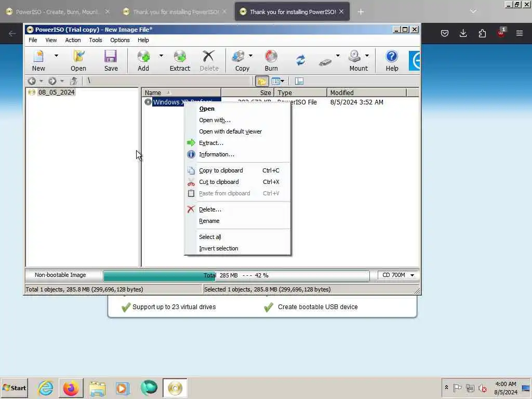
Task: Click the Help toolbar icon
Action: [392, 60]
